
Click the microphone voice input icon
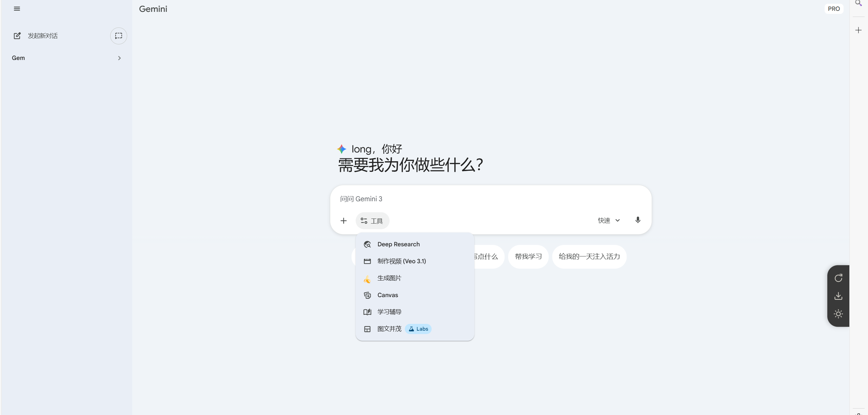pos(637,220)
